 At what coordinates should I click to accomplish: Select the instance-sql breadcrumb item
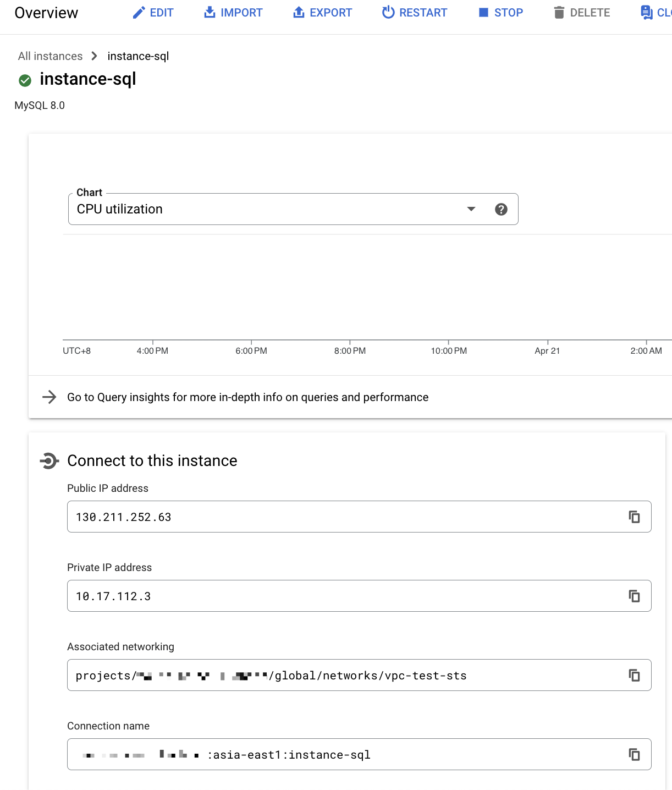138,56
